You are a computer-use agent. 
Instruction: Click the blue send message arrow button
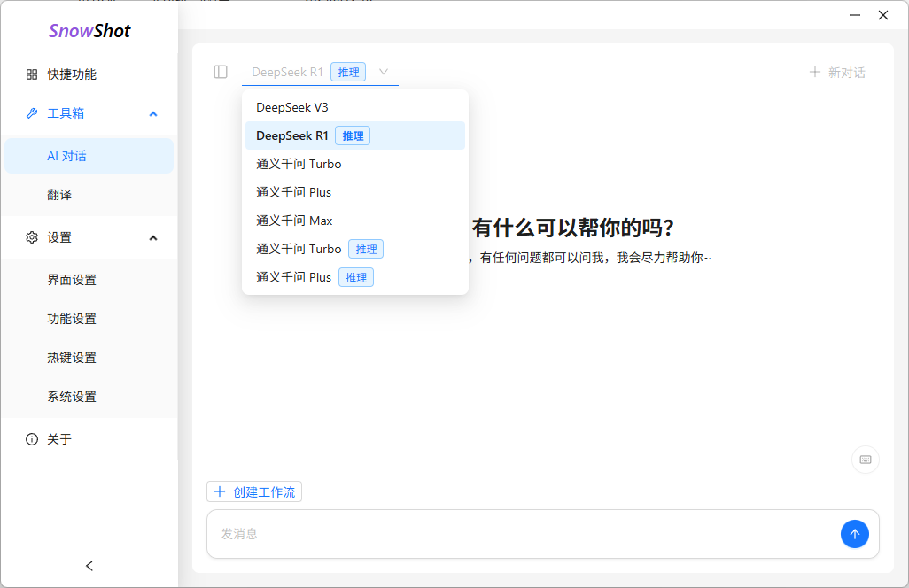click(854, 534)
